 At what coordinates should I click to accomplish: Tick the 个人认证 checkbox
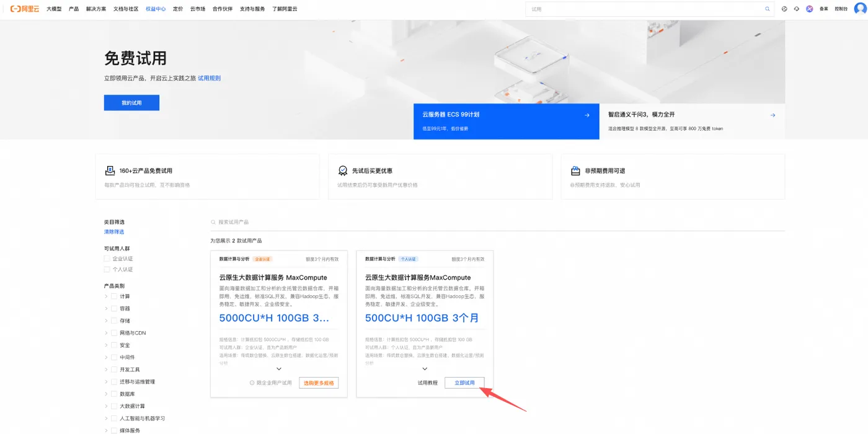(107, 270)
